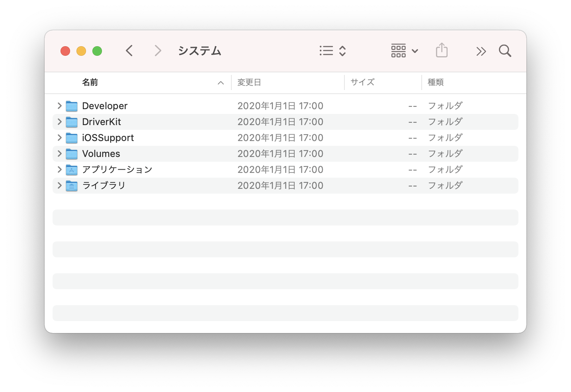Expand the Developer folder disclosure triangle
Viewport: 571px width, 392px height.
tap(59, 106)
